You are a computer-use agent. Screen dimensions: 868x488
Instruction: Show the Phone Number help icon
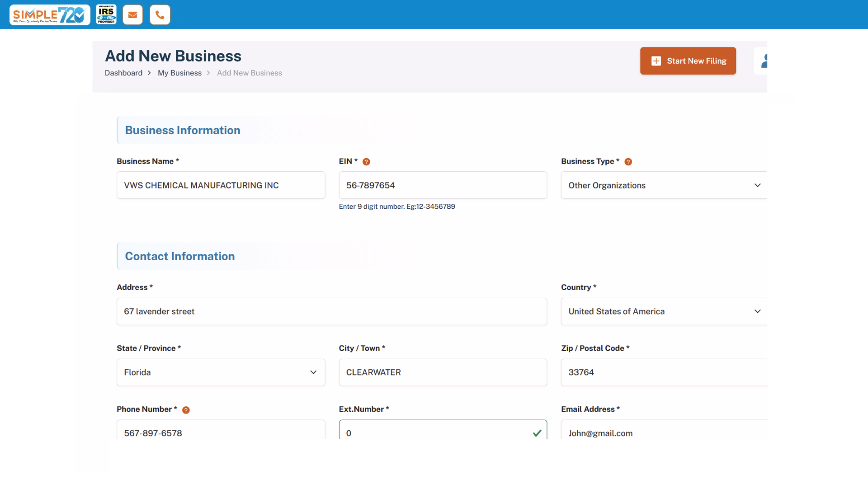click(186, 410)
